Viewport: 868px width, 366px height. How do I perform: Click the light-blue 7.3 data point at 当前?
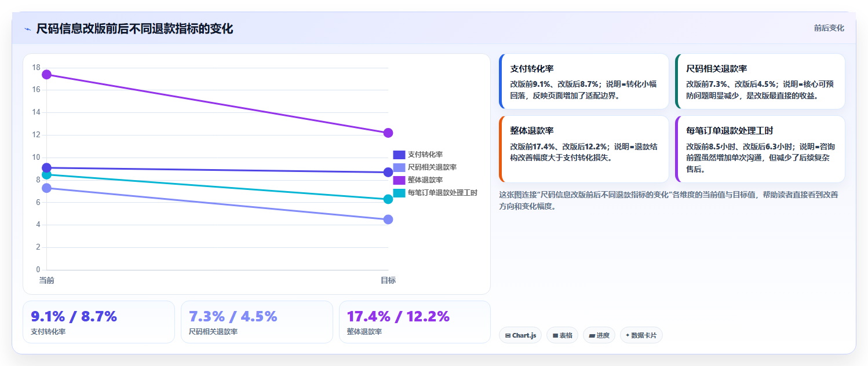pos(46,188)
